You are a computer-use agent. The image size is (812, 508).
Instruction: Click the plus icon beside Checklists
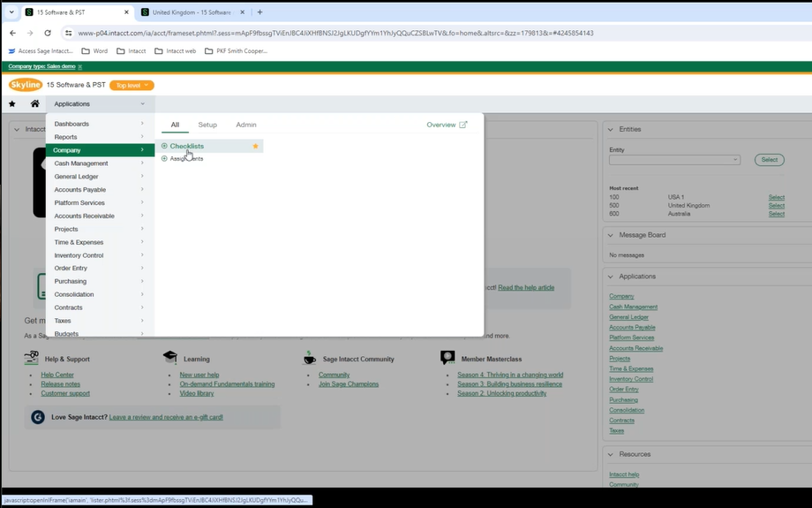(x=164, y=146)
